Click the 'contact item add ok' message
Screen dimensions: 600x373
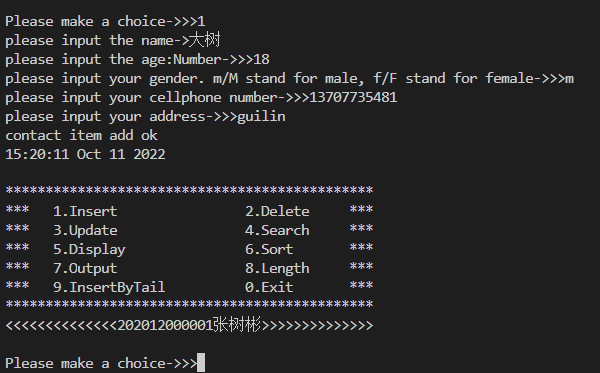tap(81, 135)
